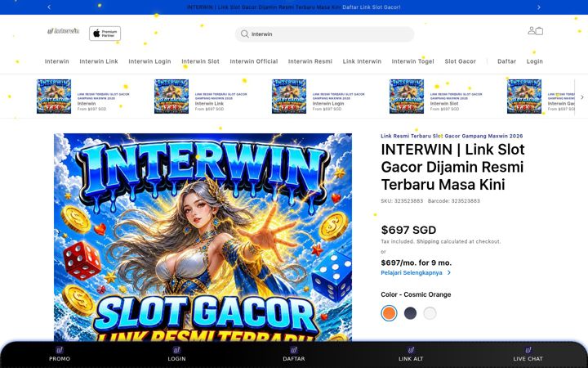The height and width of the screenshot is (368, 588).
Task: Select the dark blue color swatch
Action: [x=410, y=312]
